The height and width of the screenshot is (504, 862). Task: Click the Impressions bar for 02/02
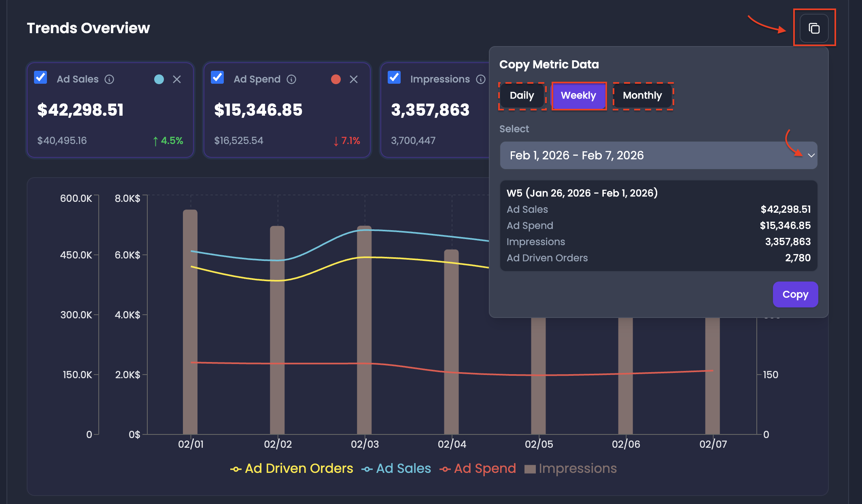(x=277, y=330)
